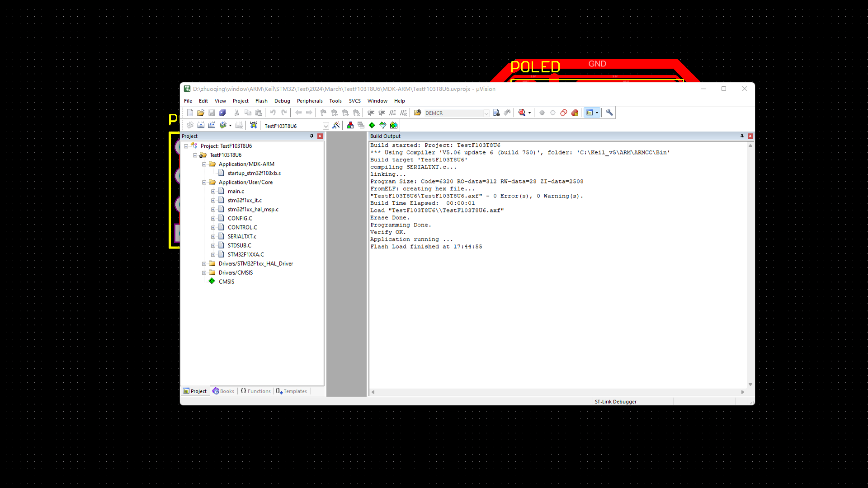Click the Configuration wrench icon
The image size is (868, 488).
[609, 113]
